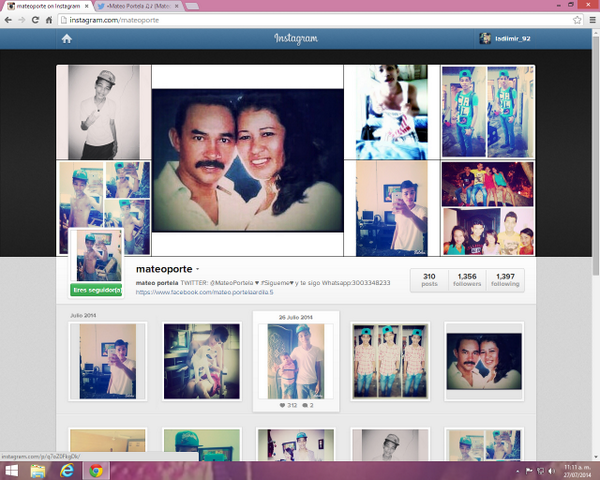Open ladimir_92 account avatar menu
The image size is (600, 480).
485,38
